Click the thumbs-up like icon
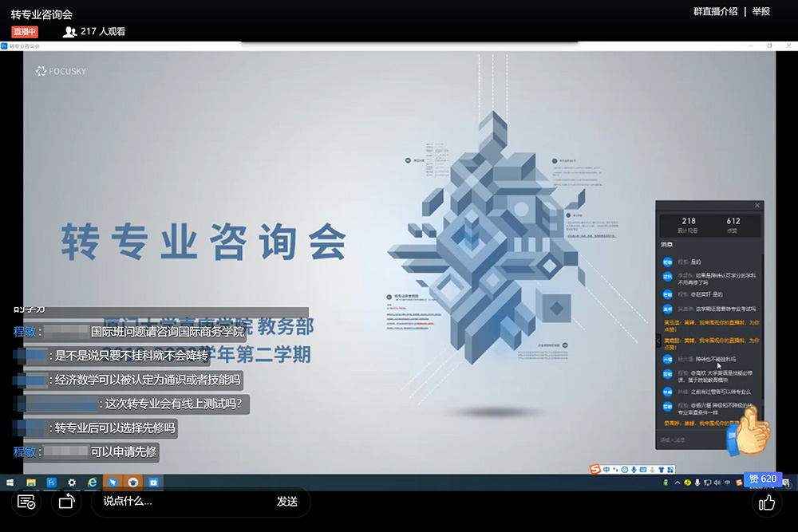Screen dimensions: 798x532 767,502
